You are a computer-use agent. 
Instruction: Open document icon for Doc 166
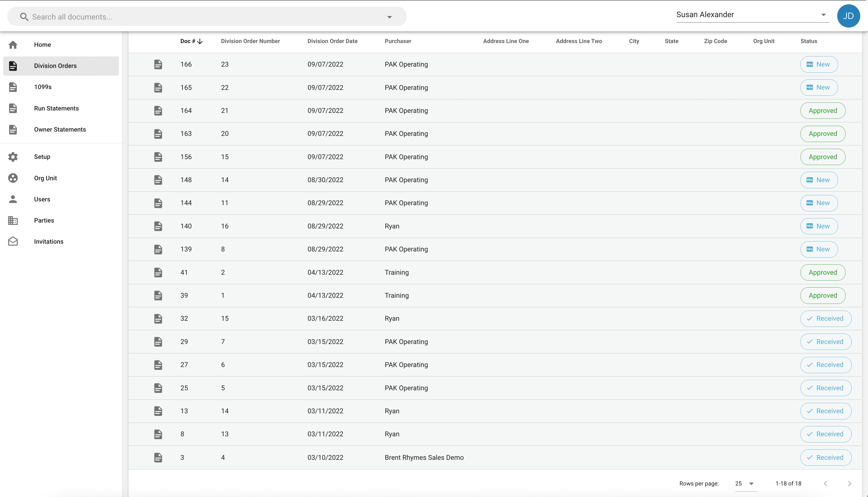pyautogui.click(x=158, y=64)
